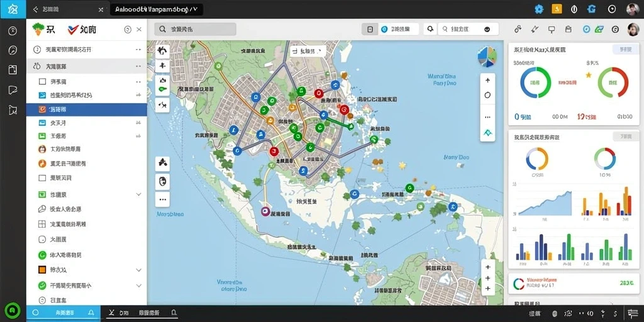Select the highlighted blue row in left panel
Screen dimensions: 644x322
coord(87,109)
